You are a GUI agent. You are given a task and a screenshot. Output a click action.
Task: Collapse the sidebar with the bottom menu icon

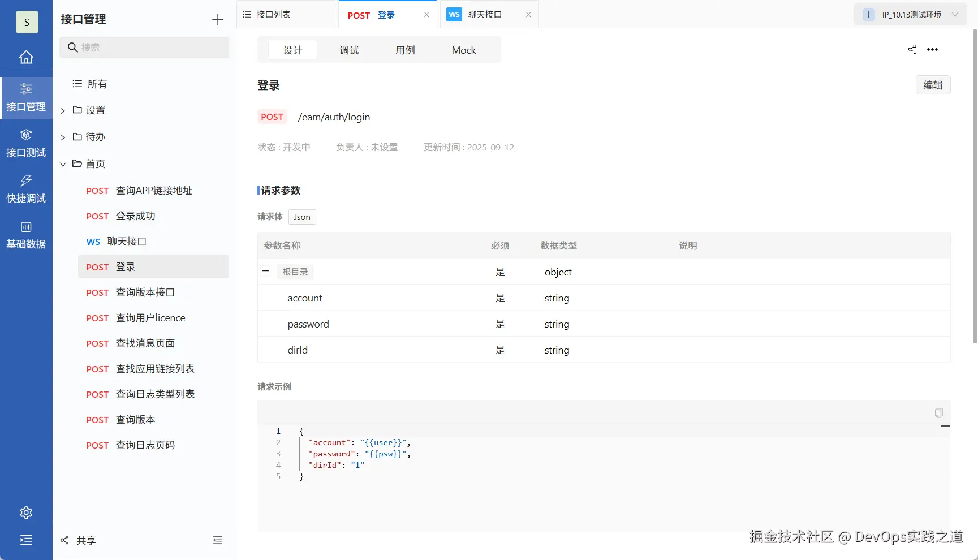[26, 540]
